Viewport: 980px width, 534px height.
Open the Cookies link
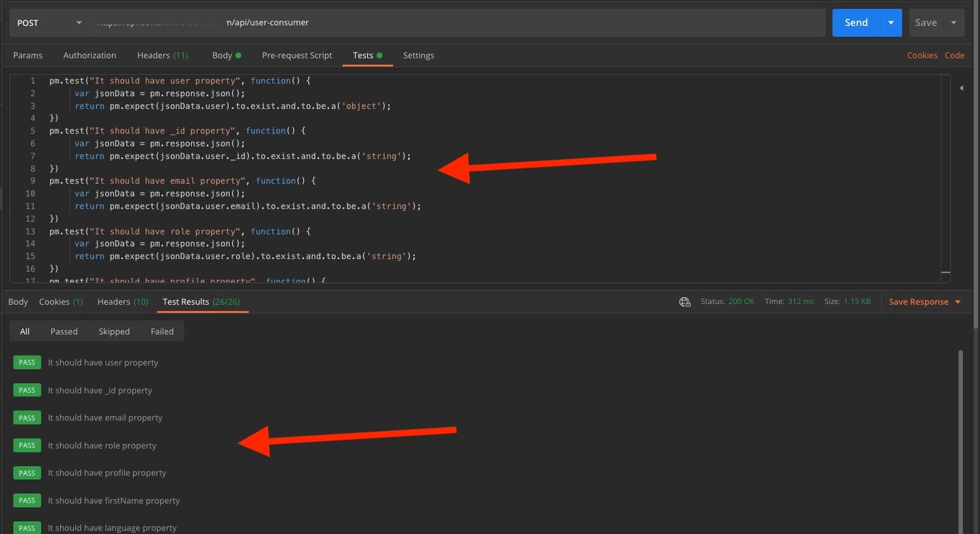point(922,55)
